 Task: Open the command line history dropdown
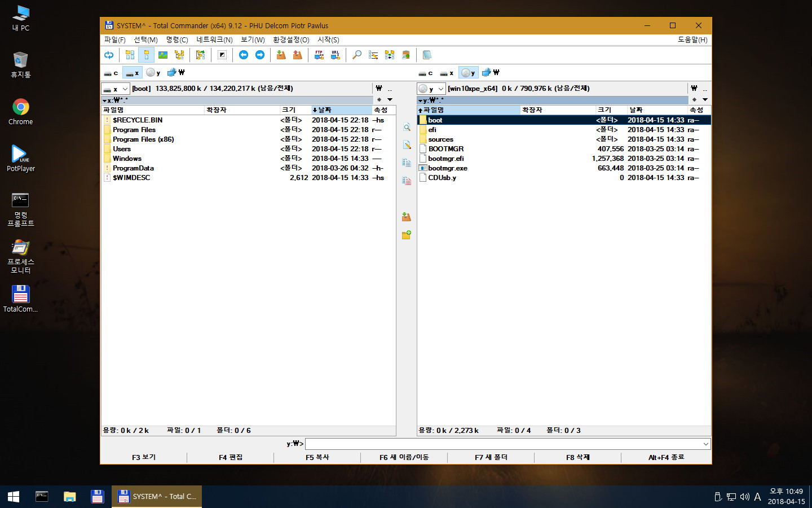tap(705, 444)
